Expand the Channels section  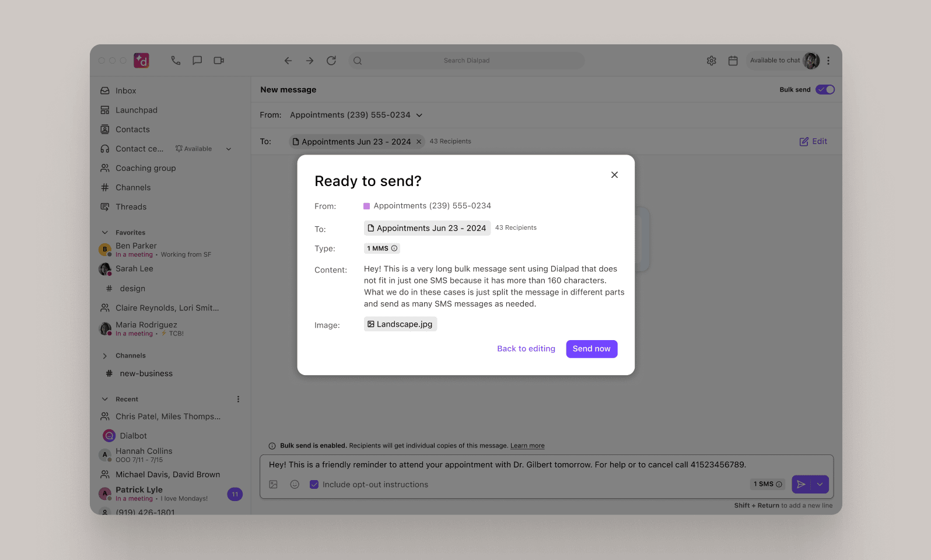[105, 356]
